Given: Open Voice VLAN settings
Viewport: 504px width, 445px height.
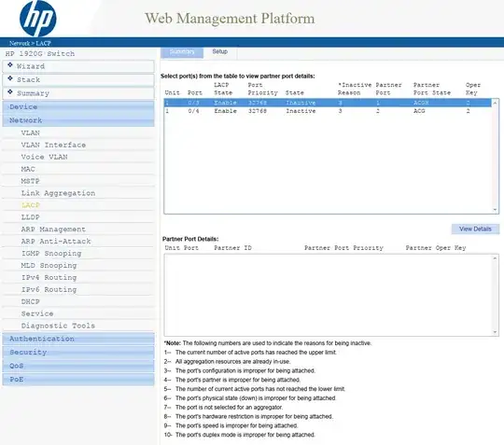Looking at the screenshot, I should (45, 157).
